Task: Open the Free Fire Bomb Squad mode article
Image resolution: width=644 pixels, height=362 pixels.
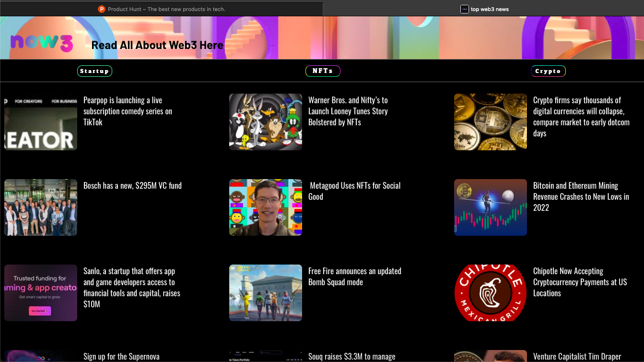Action: [x=355, y=276]
